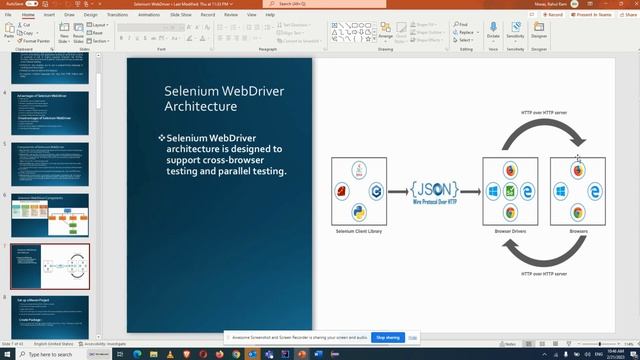Expand the Copy dropdown arrow
The height and width of the screenshot is (360, 640).
[38, 33]
